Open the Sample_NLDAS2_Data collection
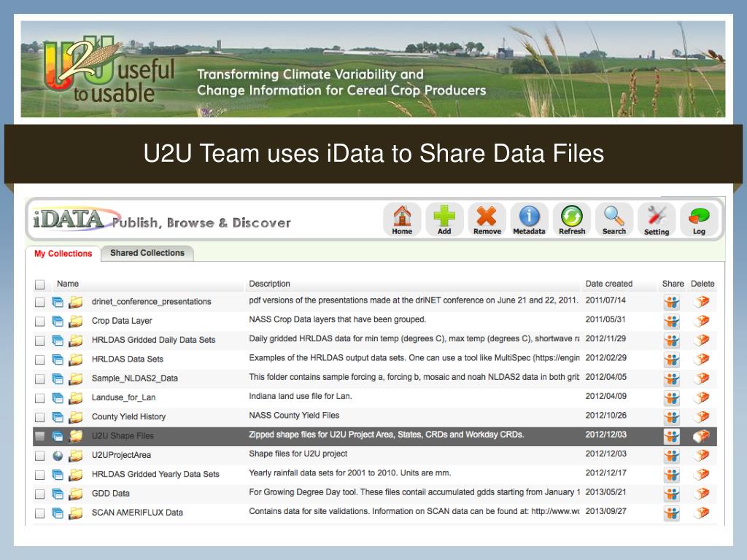This screenshot has width=747, height=560. pos(135,378)
